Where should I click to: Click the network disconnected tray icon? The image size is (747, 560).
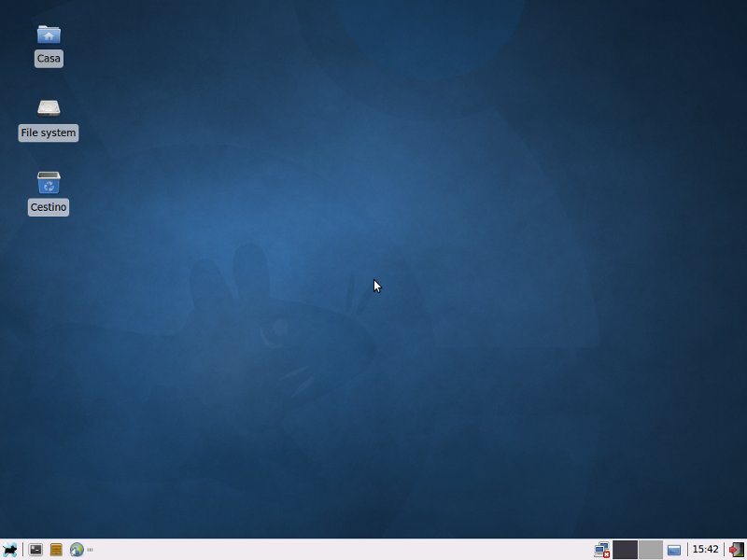point(602,550)
